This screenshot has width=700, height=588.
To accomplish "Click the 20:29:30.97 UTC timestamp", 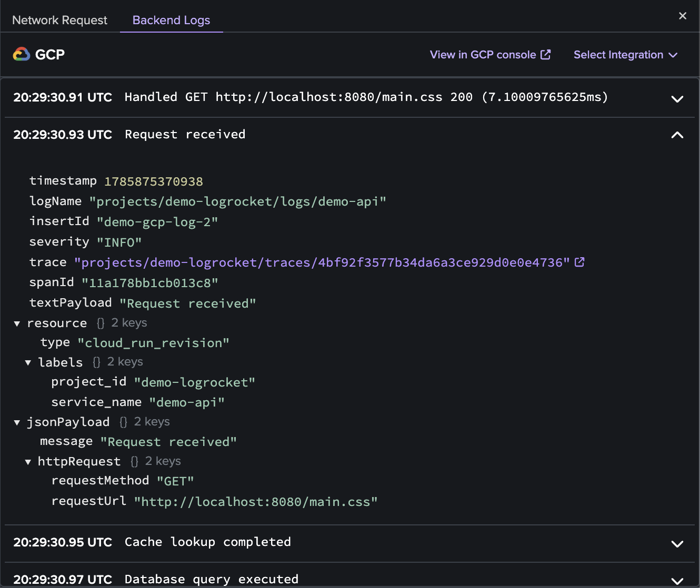I will click(x=63, y=580).
